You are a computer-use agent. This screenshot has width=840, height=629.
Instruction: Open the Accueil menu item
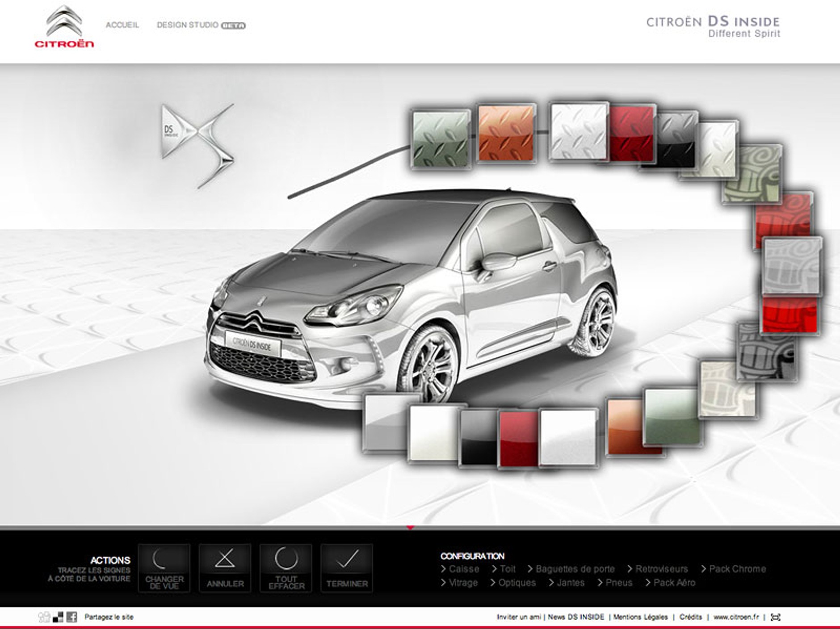click(x=122, y=25)
